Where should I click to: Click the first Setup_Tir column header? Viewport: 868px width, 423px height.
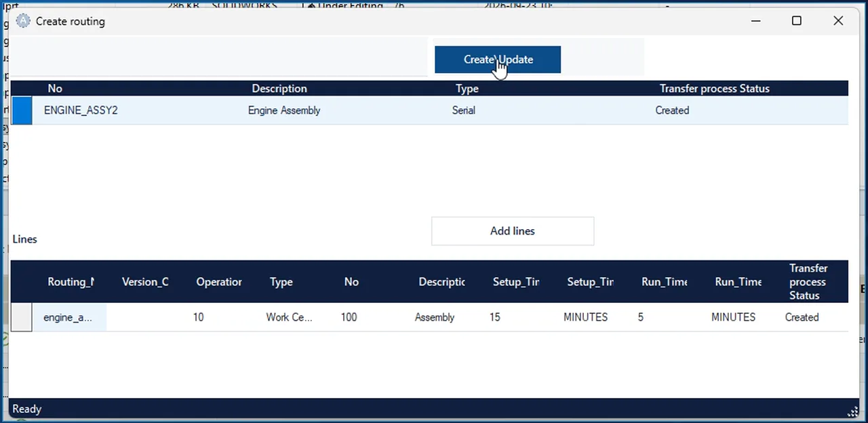tap(516, 282)
